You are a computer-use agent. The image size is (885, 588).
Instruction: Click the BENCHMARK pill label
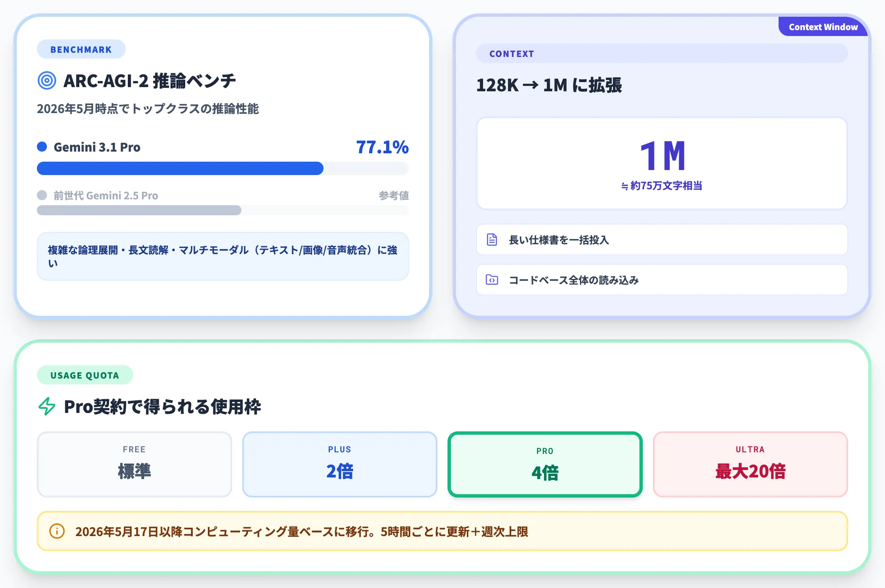tap(81, 49)
